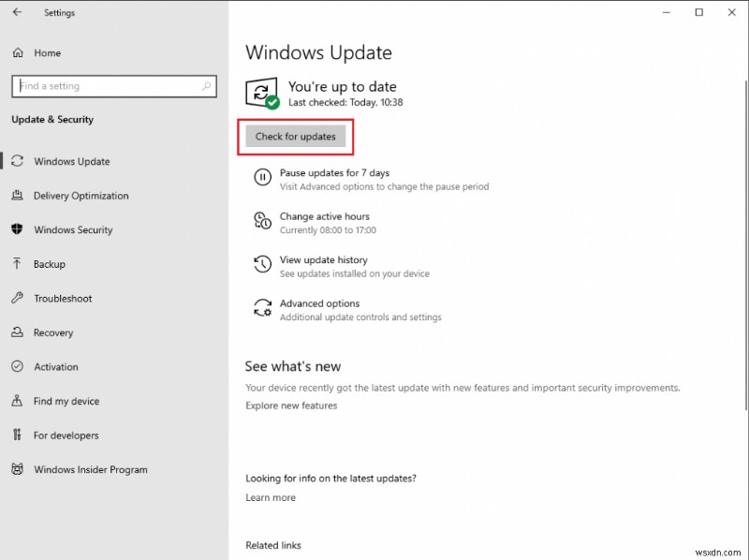Select Windows Update in sidebar

coord(72,161)
